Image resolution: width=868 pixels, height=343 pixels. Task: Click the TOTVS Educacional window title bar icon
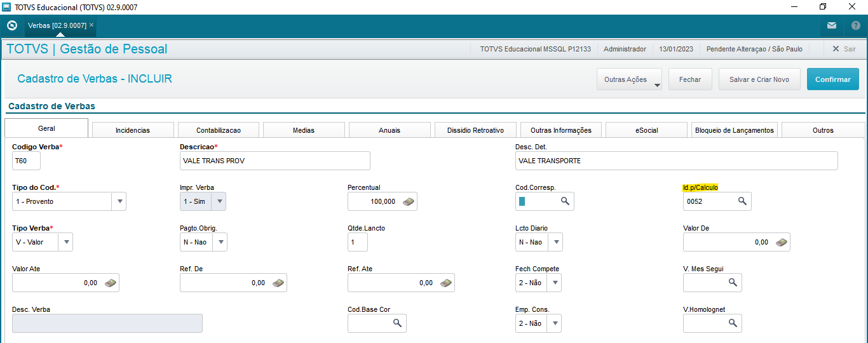(6, 7)
